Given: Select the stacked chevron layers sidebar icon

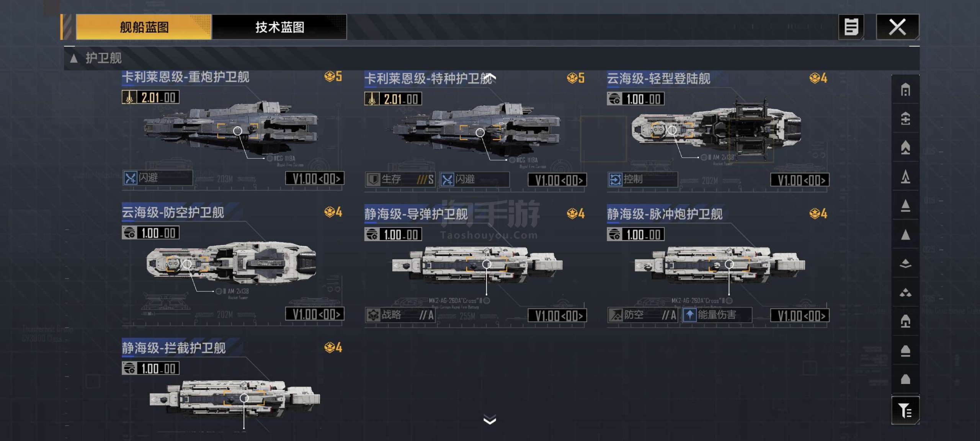Looking at the screenshot, I should pos(905,263).
